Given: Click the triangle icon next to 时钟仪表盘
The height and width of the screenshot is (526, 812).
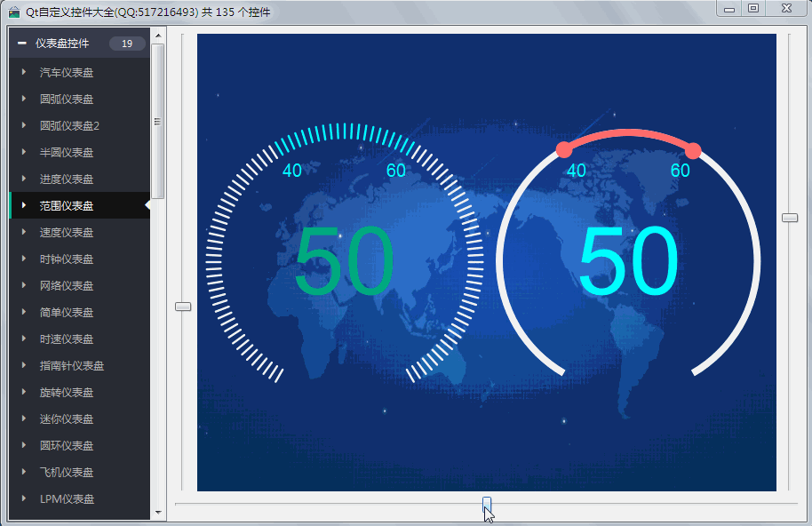Looking at the screenshot, I should coord(24,259).
